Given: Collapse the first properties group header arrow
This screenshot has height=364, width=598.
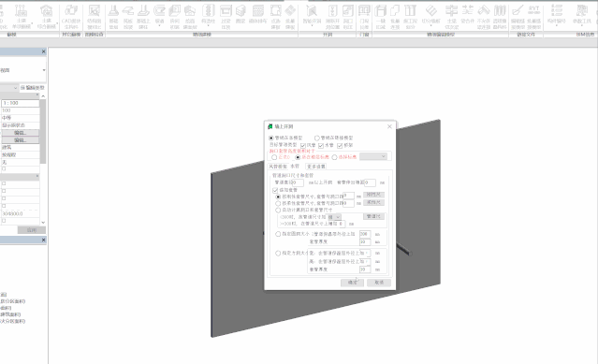Looking at the screenshot, I should pos(37,95).
